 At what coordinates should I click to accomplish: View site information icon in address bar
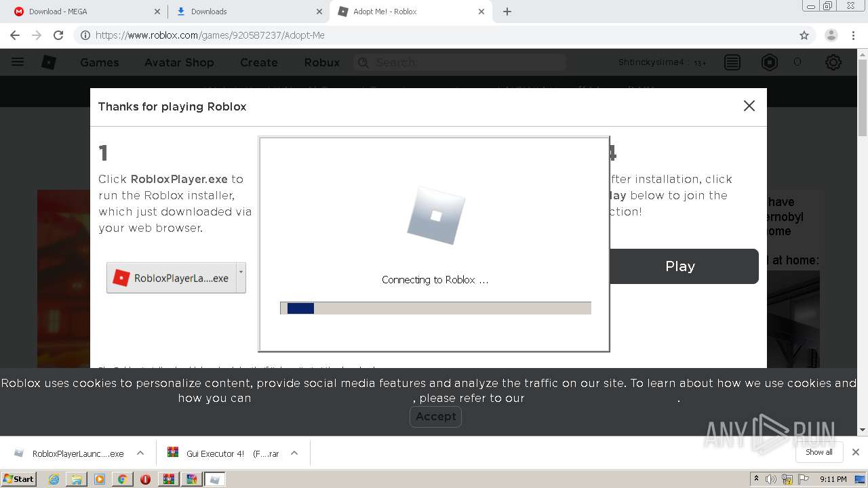[85, 35]
